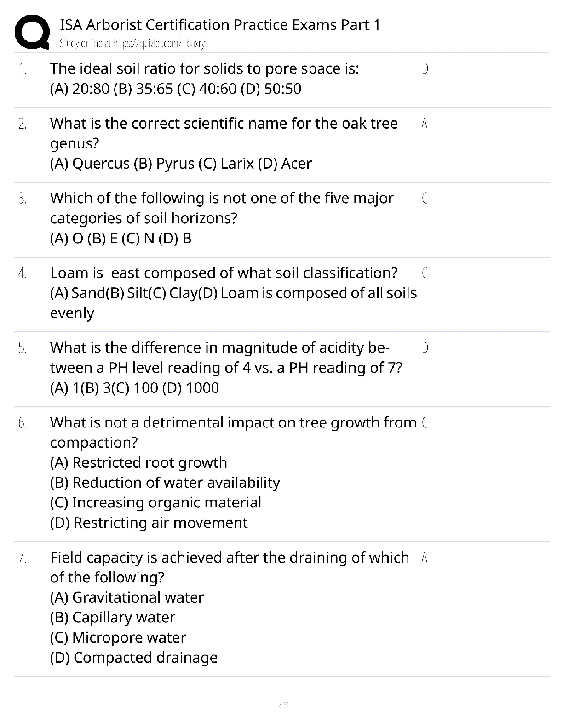Click the Quercus answer options line
This screenshot has height=728, width=563.
click(x=180, y=164)
